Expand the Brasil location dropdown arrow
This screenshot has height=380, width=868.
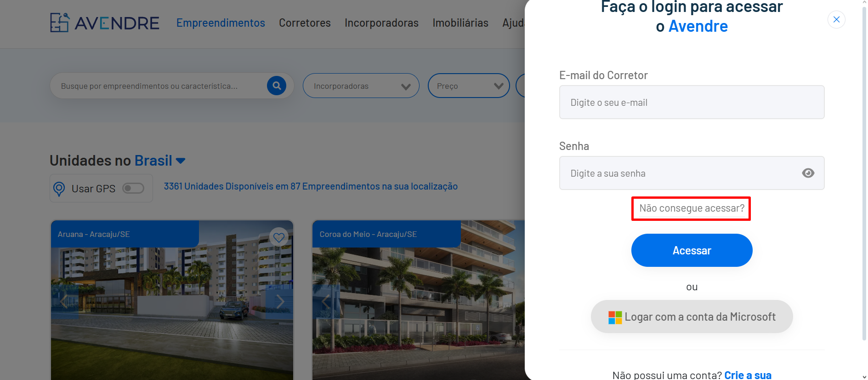pyautogui.click(x=181, y=161)
